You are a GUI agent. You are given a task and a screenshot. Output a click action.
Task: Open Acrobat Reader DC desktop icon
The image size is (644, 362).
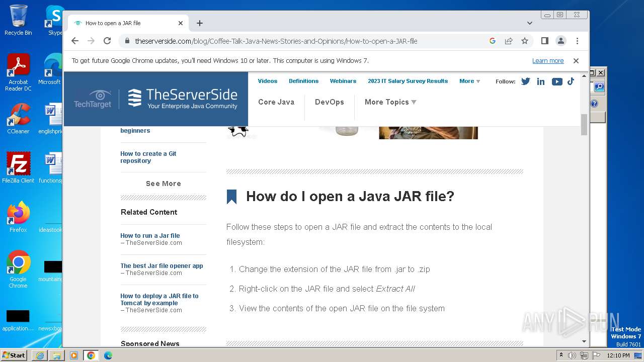pos(18,72)
